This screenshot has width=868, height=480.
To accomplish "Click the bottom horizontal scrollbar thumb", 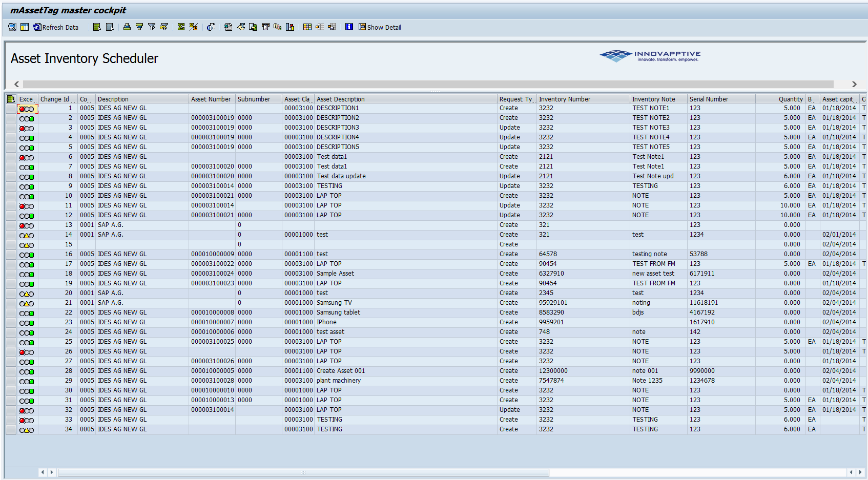I will (303, 472).
